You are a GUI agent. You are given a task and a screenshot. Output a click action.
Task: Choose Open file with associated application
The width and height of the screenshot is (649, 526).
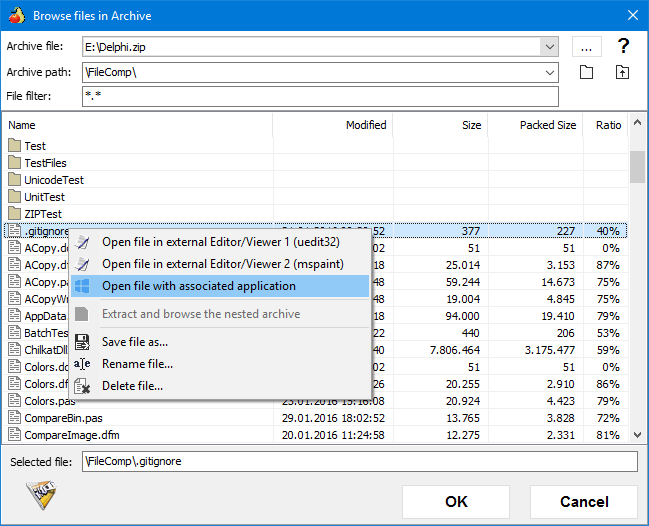(x=199, y=286)
